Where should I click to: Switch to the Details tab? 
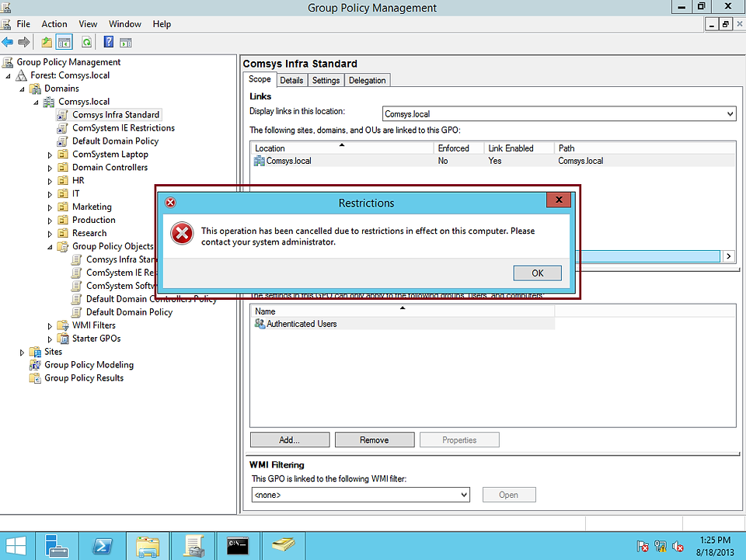tap(291, 80)
